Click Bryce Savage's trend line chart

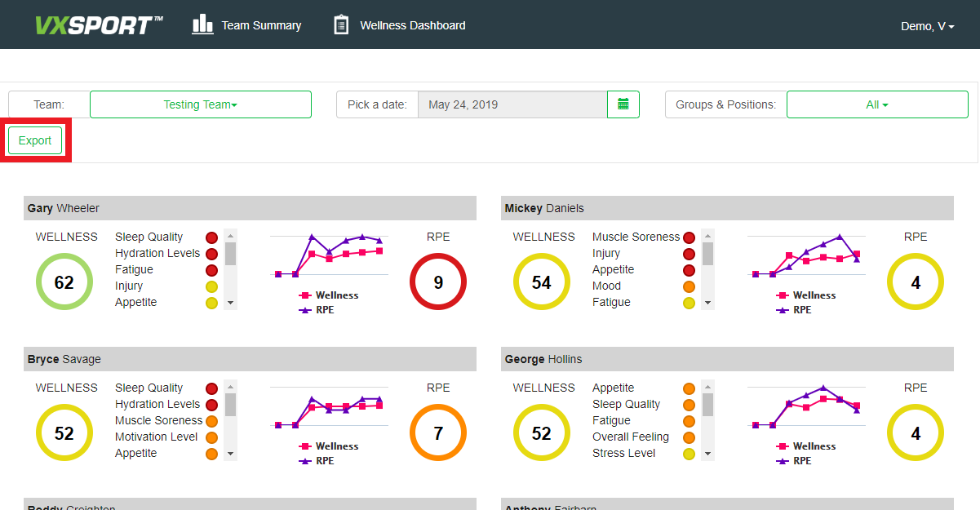329,406
